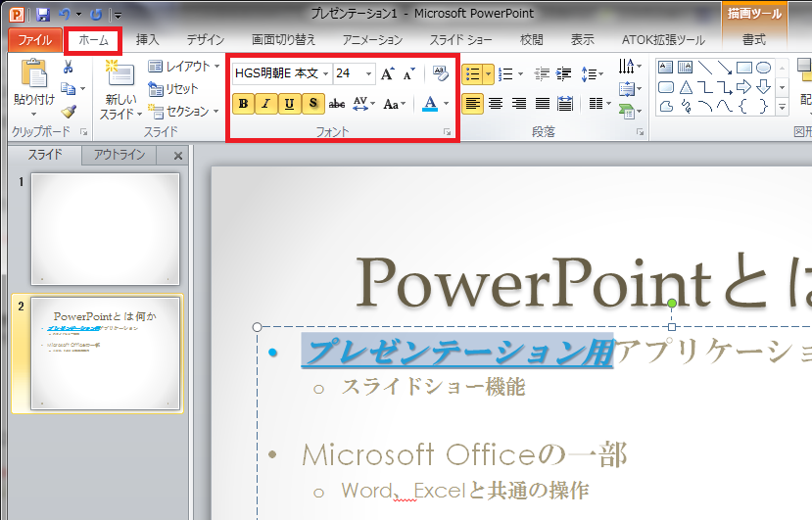The height and width of the screenshot is (520, 812).
Task: Open the line spacing dropdown
Action: pos(593,74)
